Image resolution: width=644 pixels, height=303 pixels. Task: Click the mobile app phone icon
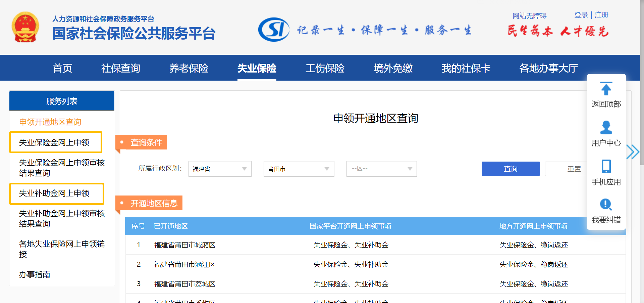tap(606, 167)
